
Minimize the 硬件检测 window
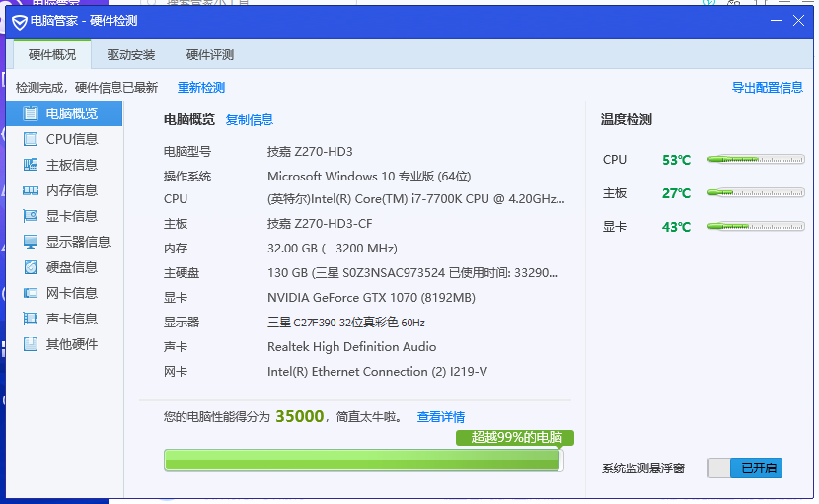pyautogui.click(x=777, y=21)
